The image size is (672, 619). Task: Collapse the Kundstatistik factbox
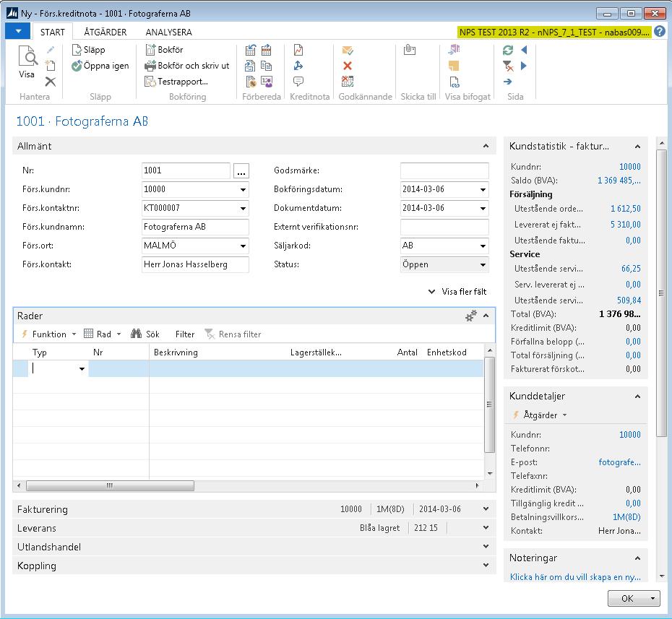tap(637, 147)
